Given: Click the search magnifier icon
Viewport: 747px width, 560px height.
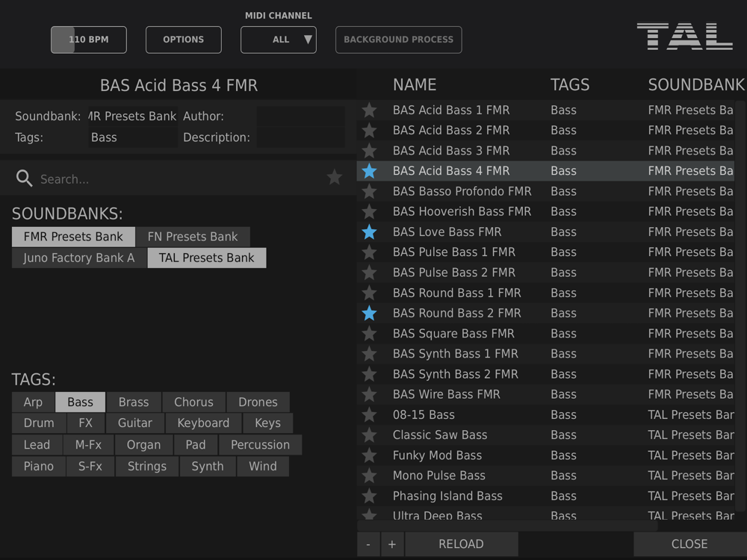Looking at the screenshot, I should tap(25, 178).
